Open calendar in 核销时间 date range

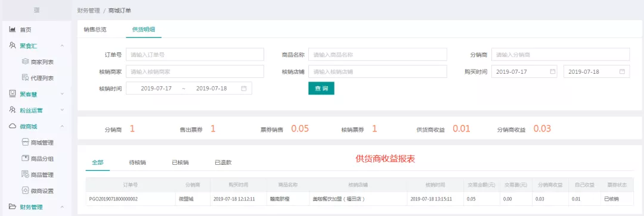point(244,88)
